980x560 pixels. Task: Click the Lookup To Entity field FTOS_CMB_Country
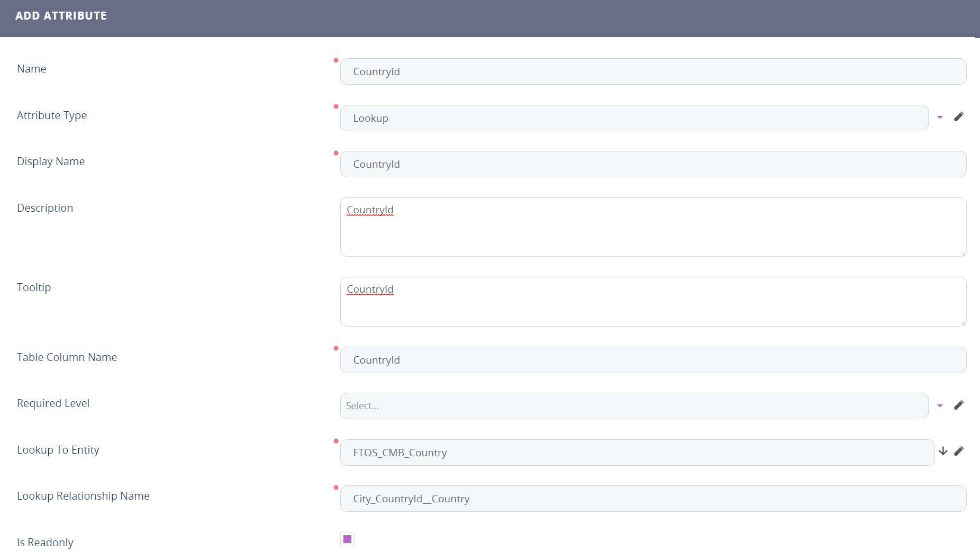pyautogui.click(x=637, y=453)
